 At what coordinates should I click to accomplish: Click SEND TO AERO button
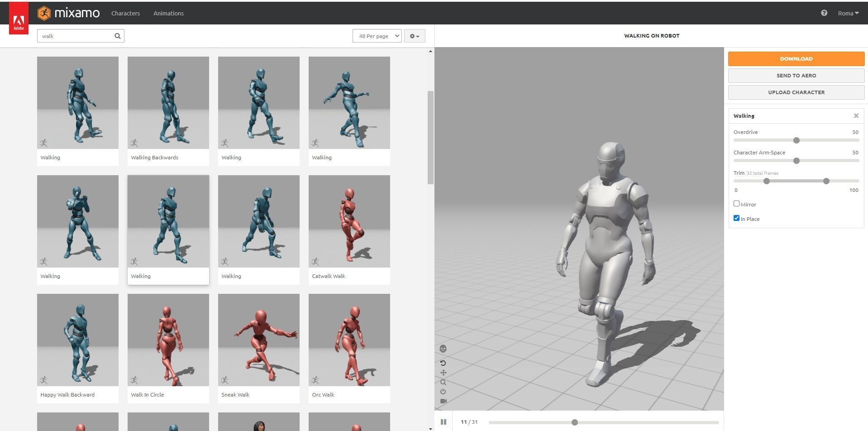796,76
